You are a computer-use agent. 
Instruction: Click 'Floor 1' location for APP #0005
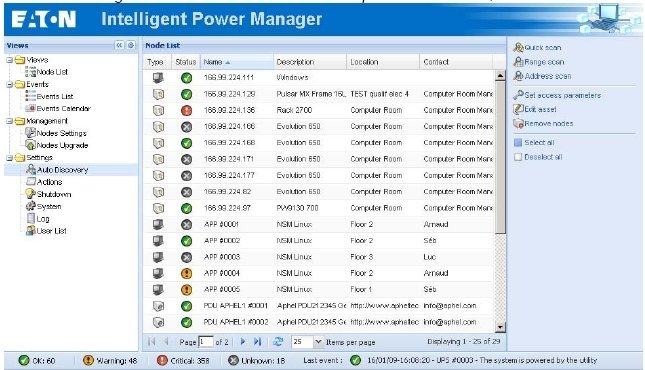[361, 290]
